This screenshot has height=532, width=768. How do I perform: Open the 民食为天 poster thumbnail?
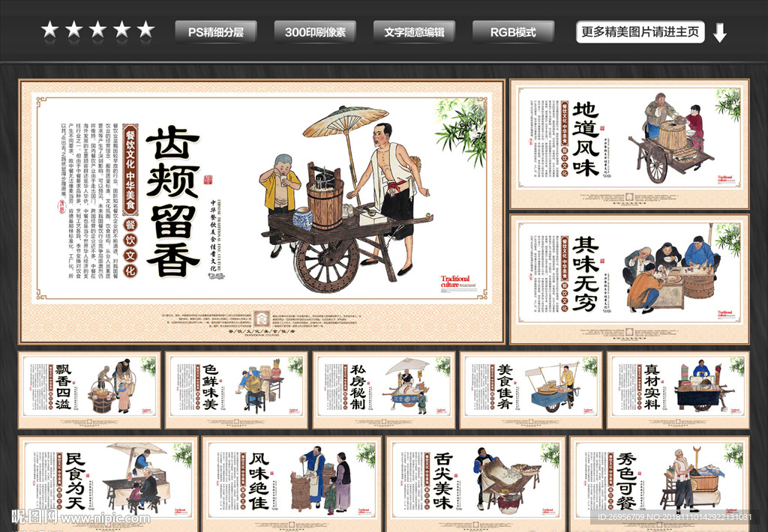pos(108,483)
